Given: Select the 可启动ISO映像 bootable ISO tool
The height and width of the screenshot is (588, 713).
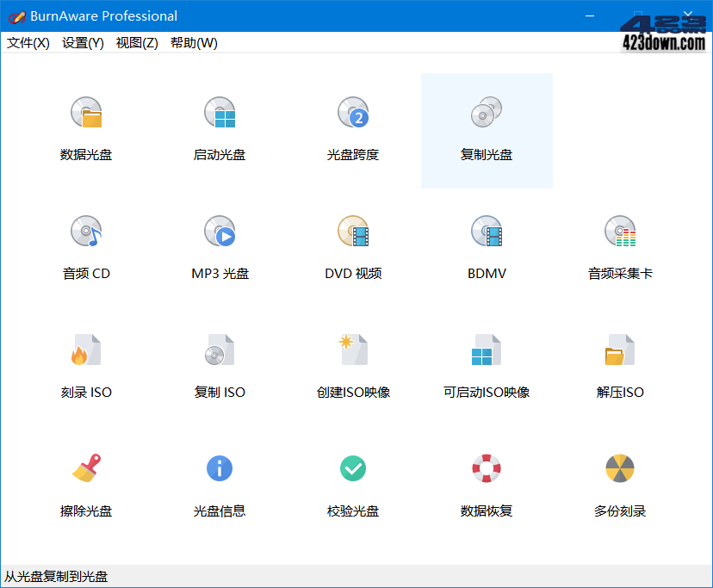Looking at the screenshot, I should (x=486, y=367).
